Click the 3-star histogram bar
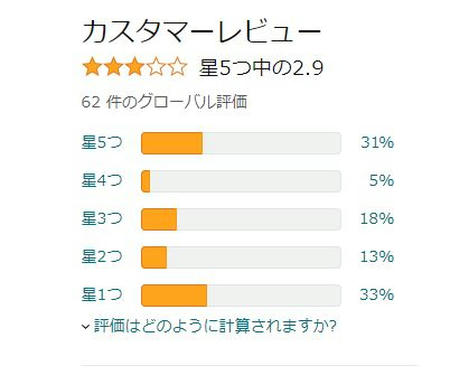Screen dimensions: 450x375 click(241, 219)
